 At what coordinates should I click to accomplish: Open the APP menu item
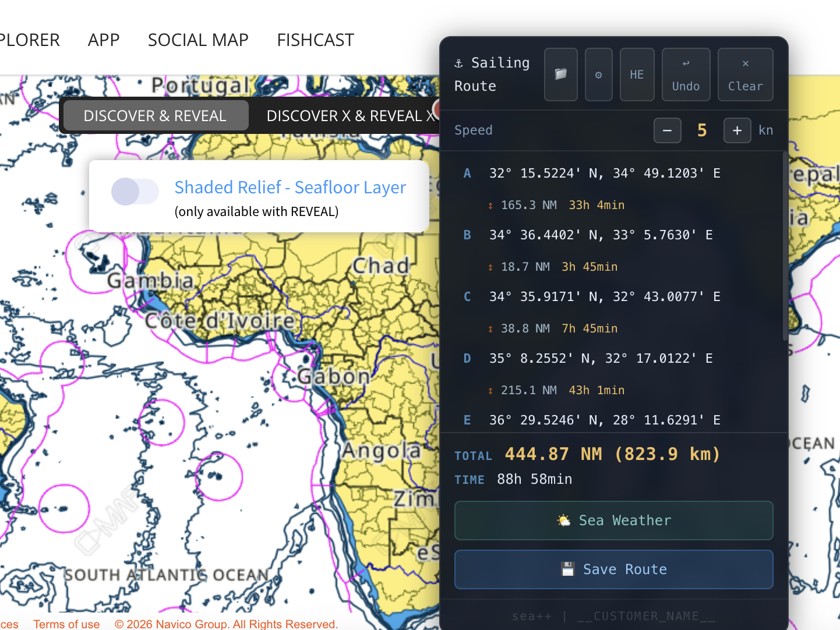tap(104, 40)
